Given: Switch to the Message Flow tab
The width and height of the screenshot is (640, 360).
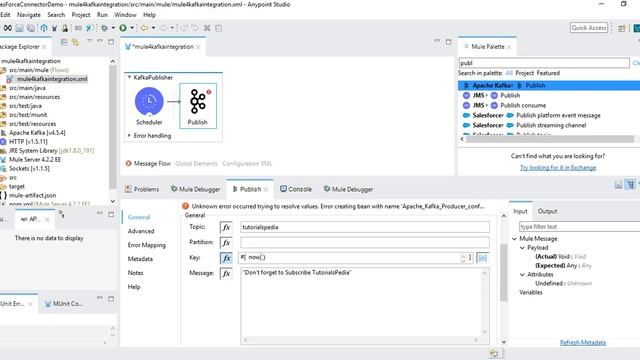Looking at the screenshot, I should point(148,164).
